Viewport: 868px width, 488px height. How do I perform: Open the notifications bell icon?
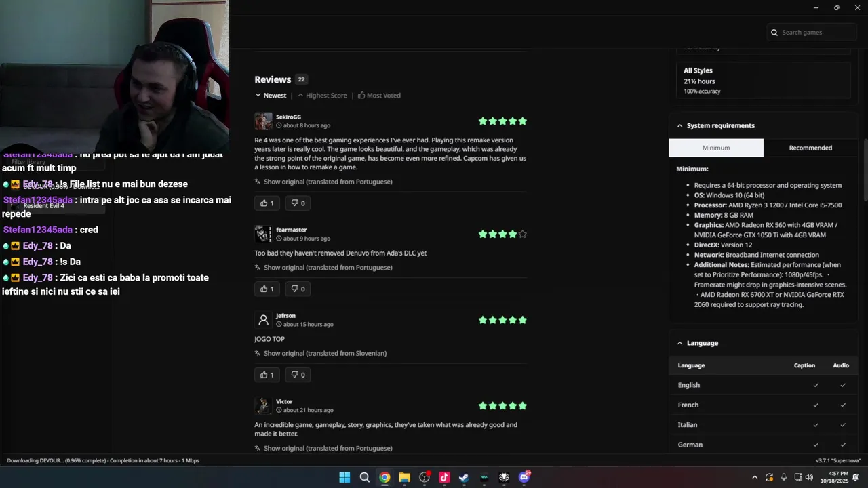(x=856, y=478)
